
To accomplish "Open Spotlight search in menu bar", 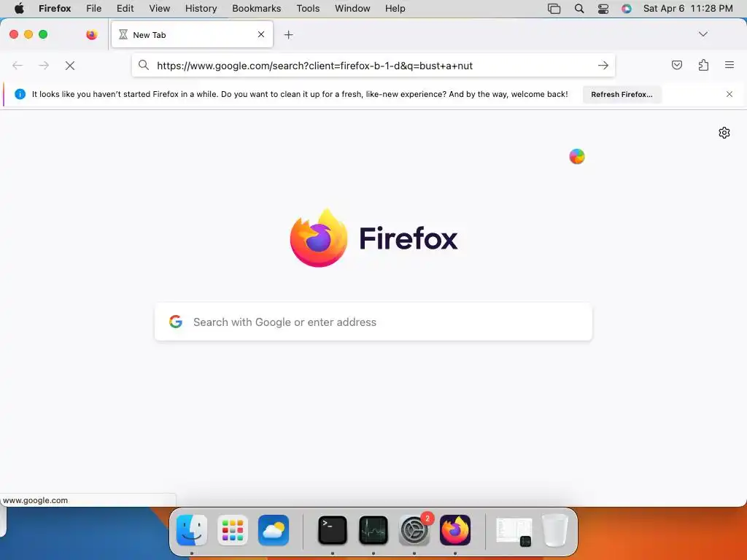I will tap(579, 8).
